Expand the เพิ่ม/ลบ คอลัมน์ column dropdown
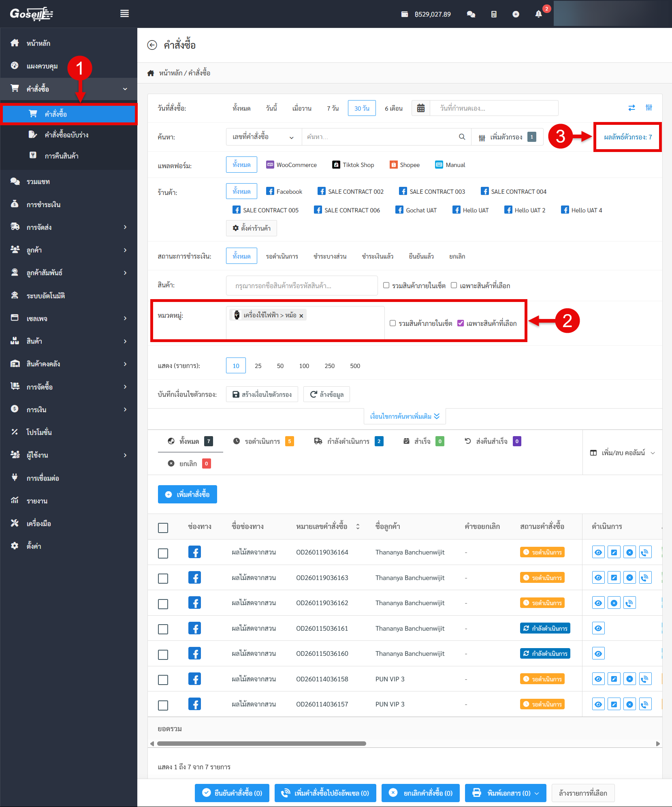672x807 pixels. (623, 453)
